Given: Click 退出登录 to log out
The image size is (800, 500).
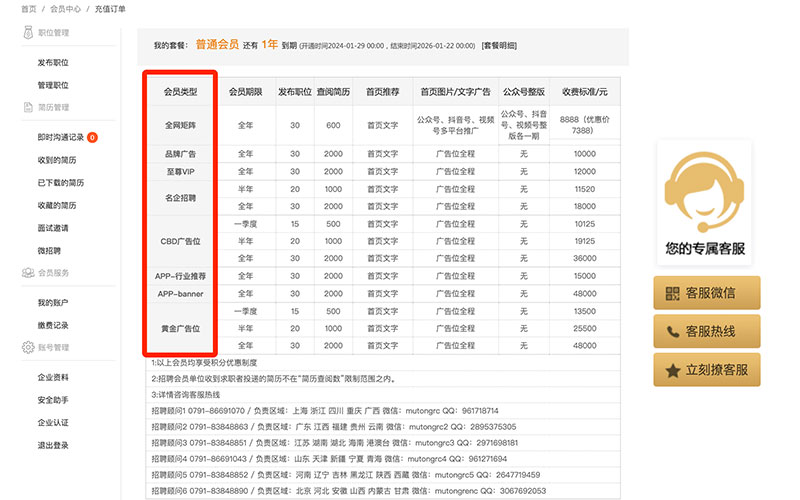Looking at the screenshot, I should tap(53, 445).
